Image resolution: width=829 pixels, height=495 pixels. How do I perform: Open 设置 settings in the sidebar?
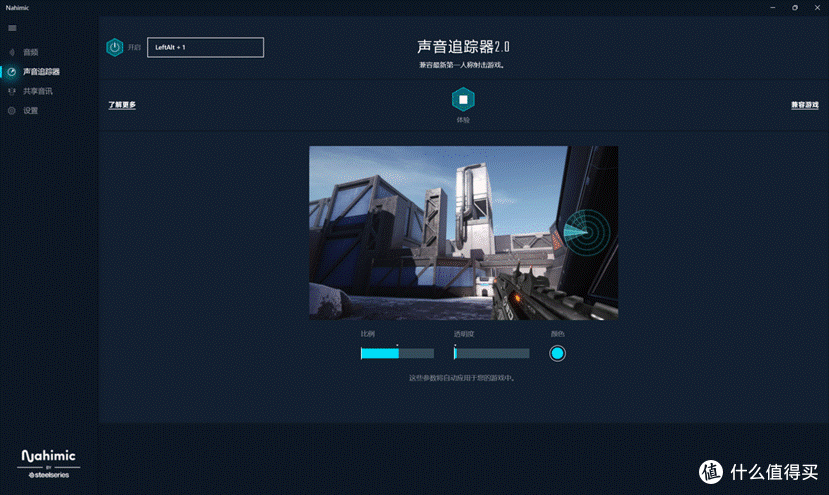31,111
